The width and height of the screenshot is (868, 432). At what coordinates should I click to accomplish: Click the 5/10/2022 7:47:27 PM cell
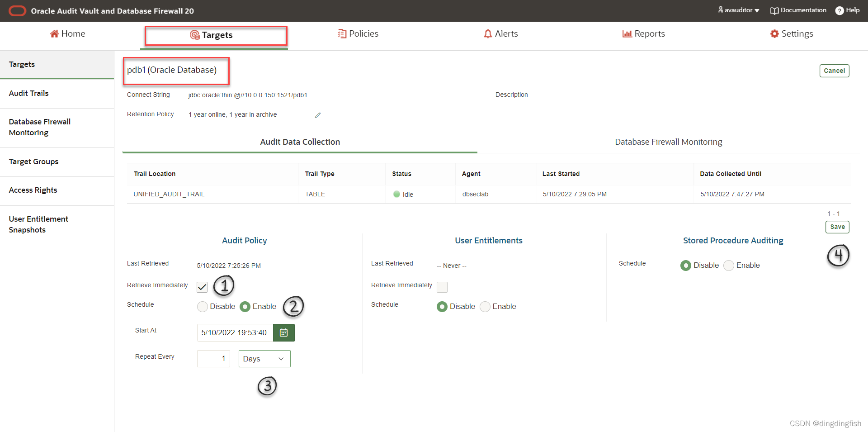coord(732,194)
